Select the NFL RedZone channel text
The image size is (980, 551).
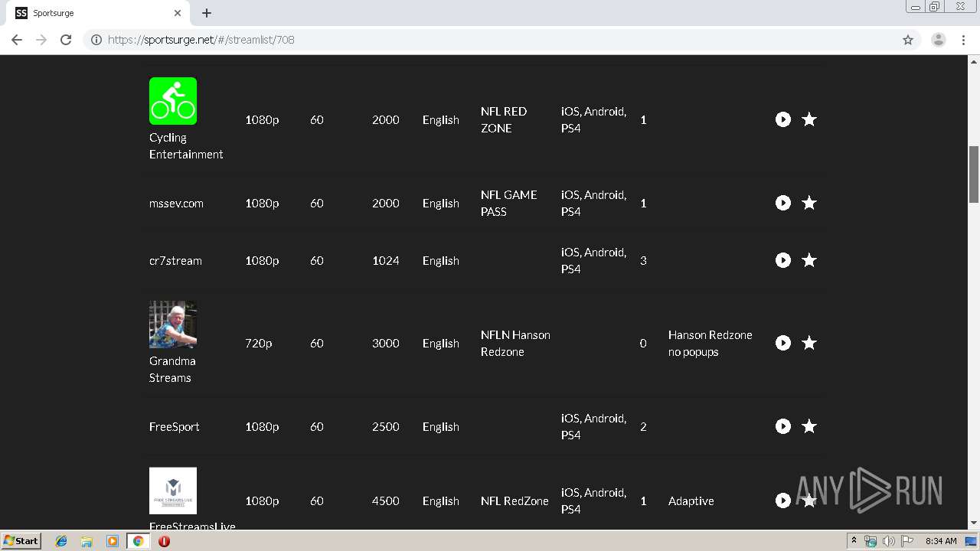pos(514,500)
